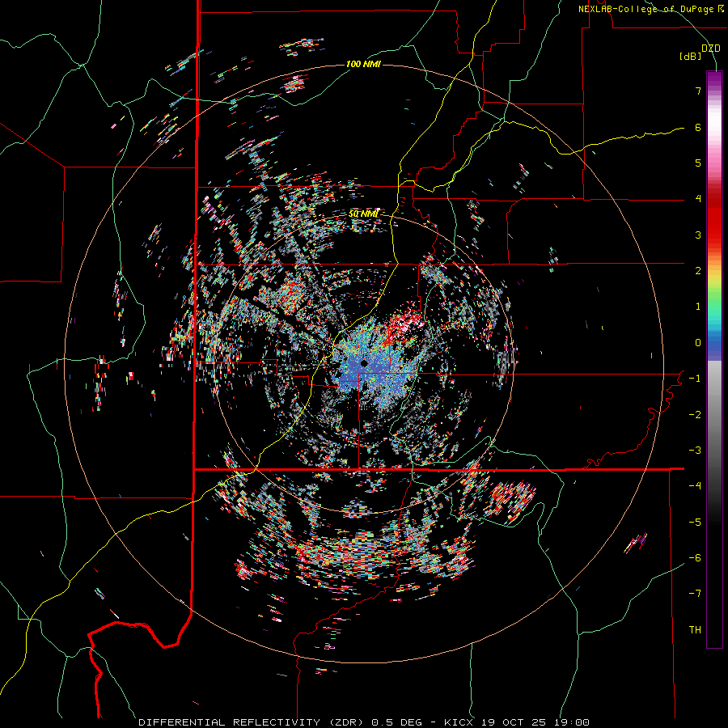Click the -1 dB tick label
The width and height of the screenshot is (728, 728).
tap(695, 379)
